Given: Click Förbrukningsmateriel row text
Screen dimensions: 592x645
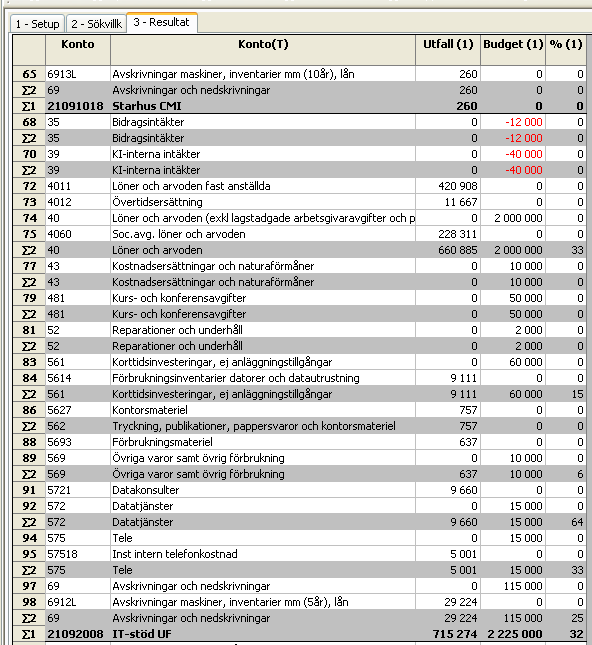Looking at the screenshot, I should pos(162,442).
